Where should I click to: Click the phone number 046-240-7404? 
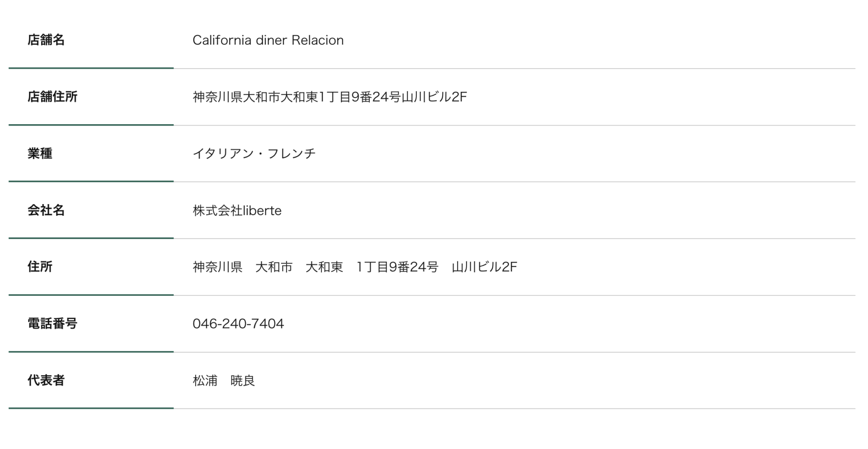pyautogui.click(x=238, y=324)
